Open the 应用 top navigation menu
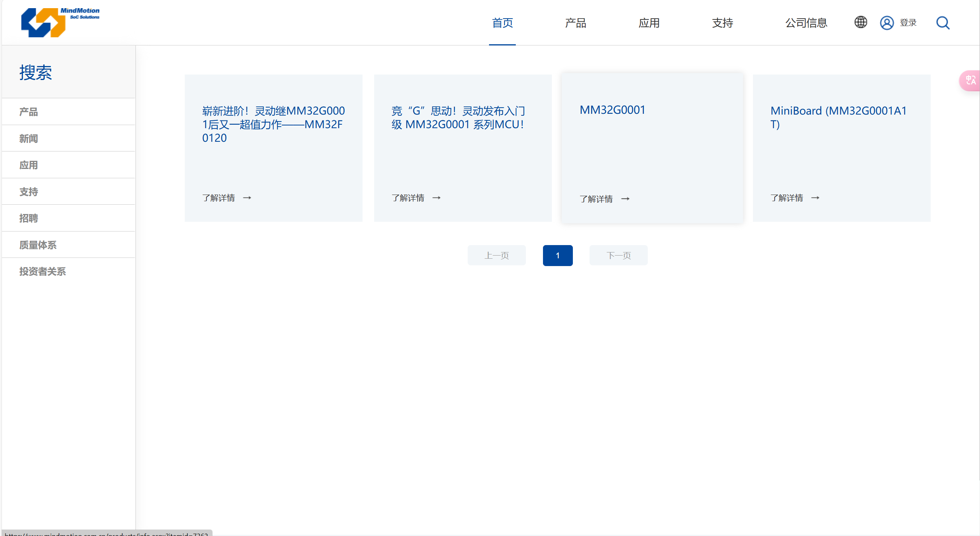This screenshot has width=980, height=536. 649,23
